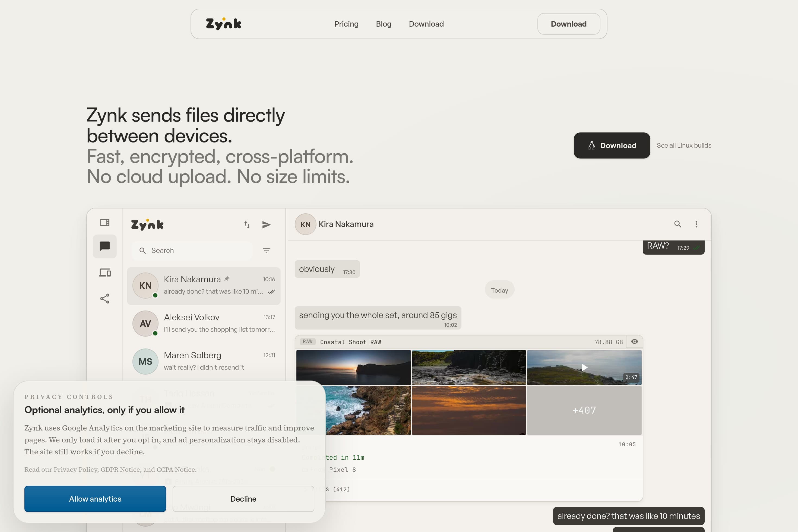Click the share icon in sidebar
798x532 pixels.
pos(104,299)
